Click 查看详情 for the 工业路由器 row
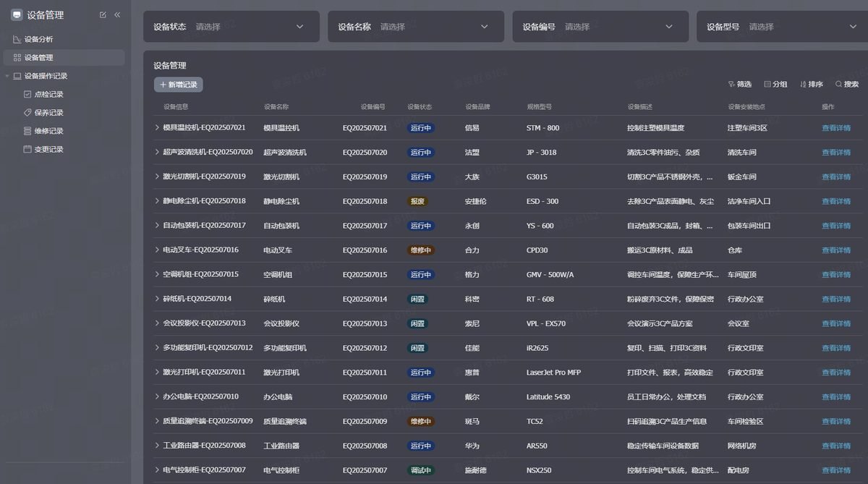 click(836, 446)
